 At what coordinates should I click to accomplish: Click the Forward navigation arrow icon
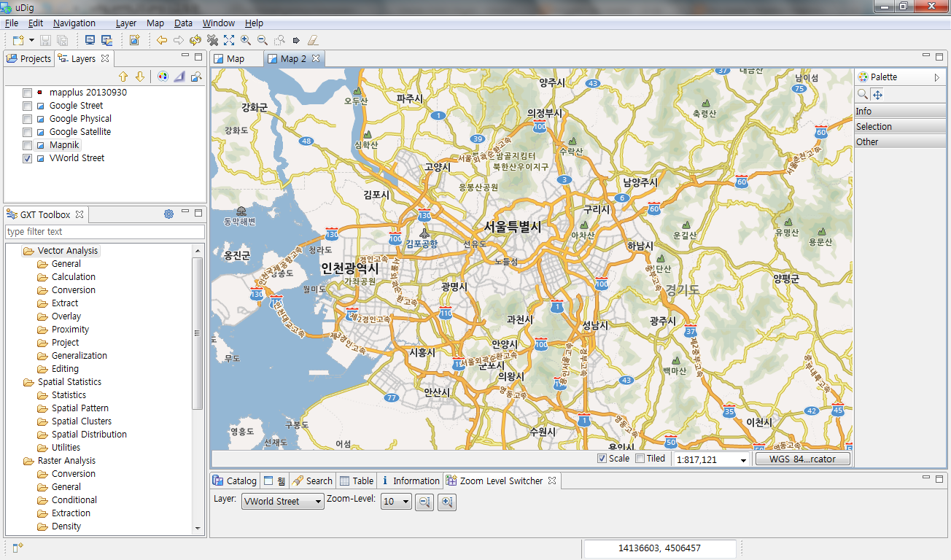point(179,40)
